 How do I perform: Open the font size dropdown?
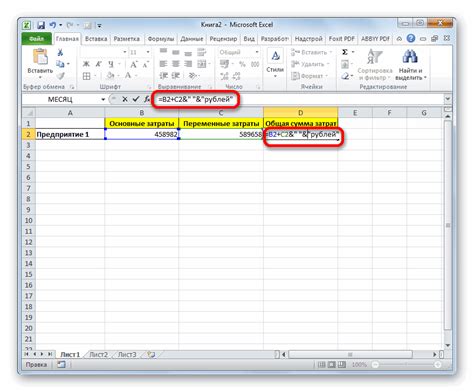(148, 52)
